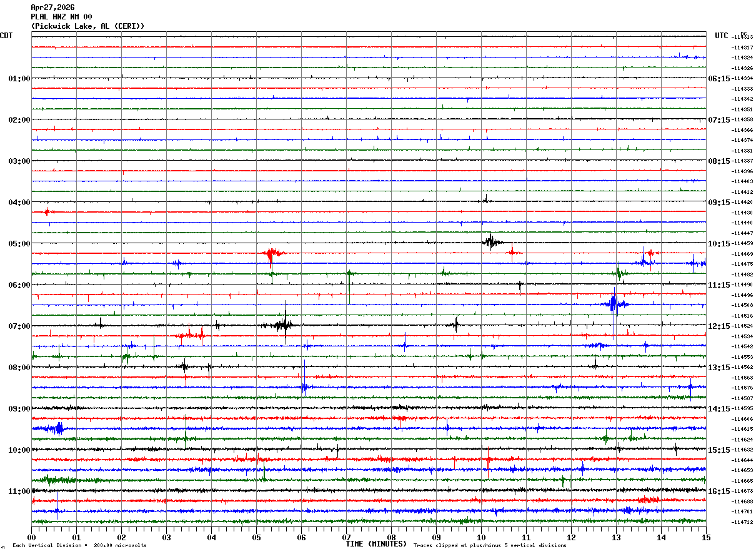The image size is (756, 554).
Task: Click the TIME (MINUTES) axis title
Action: [x=376, y=544]
